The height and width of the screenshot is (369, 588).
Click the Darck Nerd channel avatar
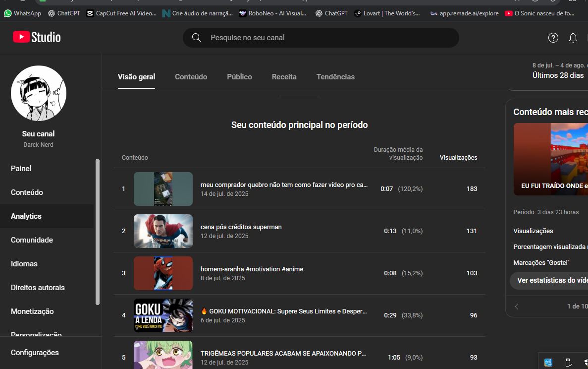39,93
